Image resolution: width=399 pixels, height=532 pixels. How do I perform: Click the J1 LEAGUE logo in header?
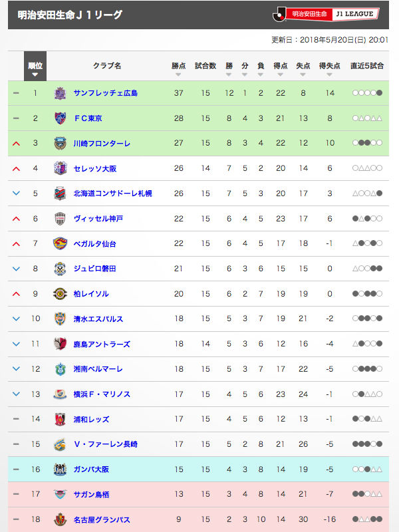click(x=326, y=14)
